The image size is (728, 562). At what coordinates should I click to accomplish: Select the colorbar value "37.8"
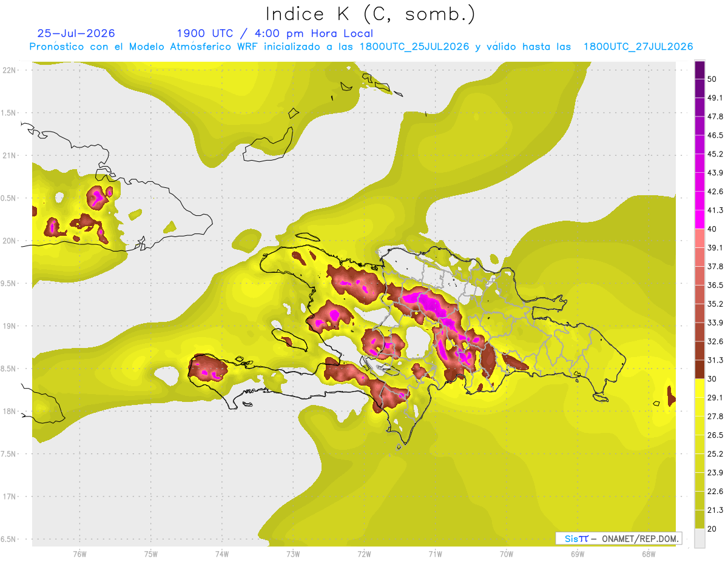click(715, 266)
